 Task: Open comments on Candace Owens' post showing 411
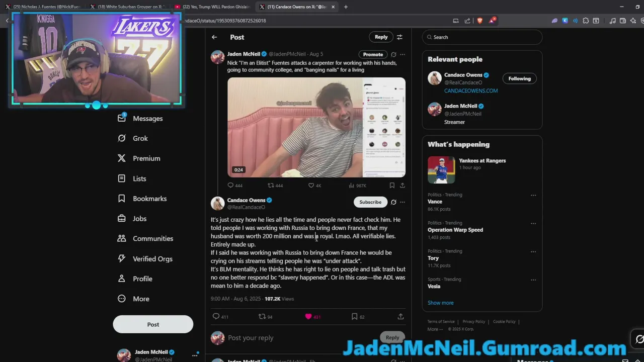pos(220,317)
